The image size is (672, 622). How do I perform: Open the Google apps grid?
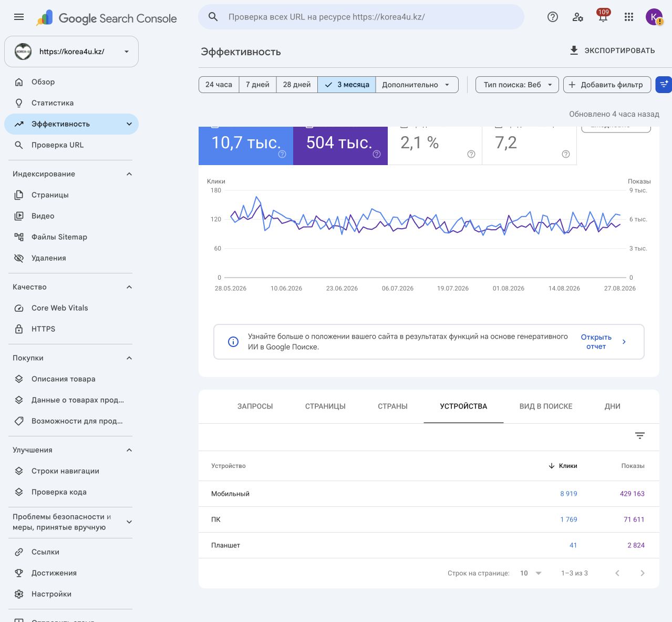629,17
